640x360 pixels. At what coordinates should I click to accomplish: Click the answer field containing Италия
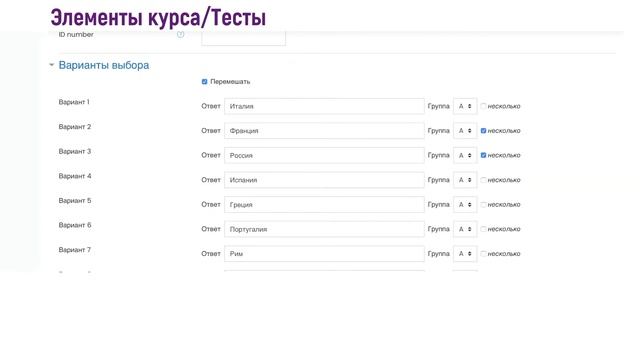[324, 106]
